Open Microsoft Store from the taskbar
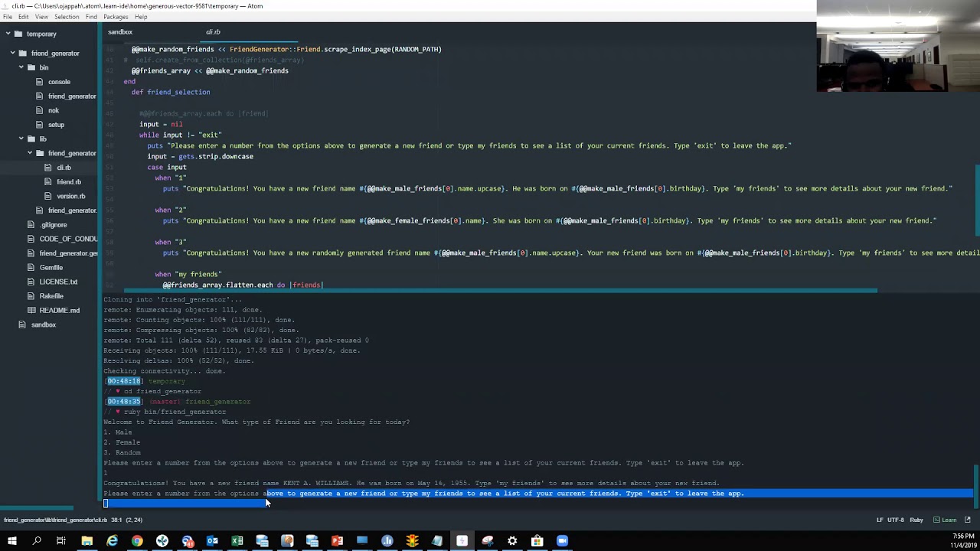 pos(537,541)
